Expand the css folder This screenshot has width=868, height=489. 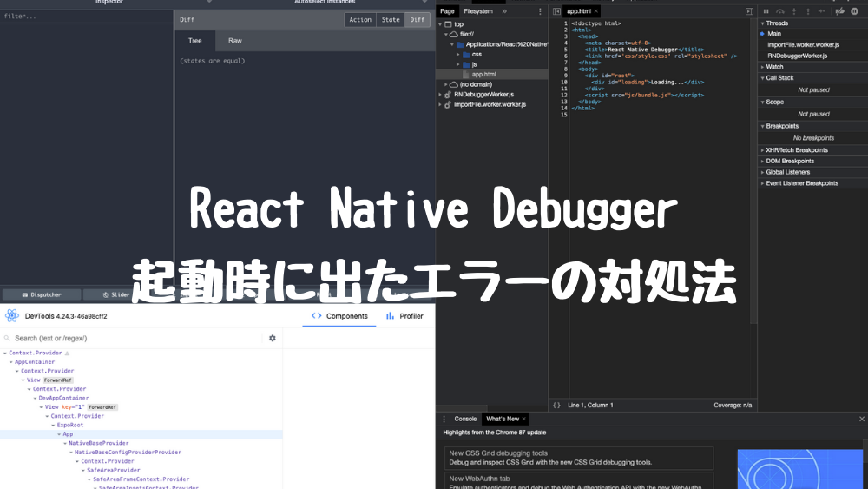[458, 54]
